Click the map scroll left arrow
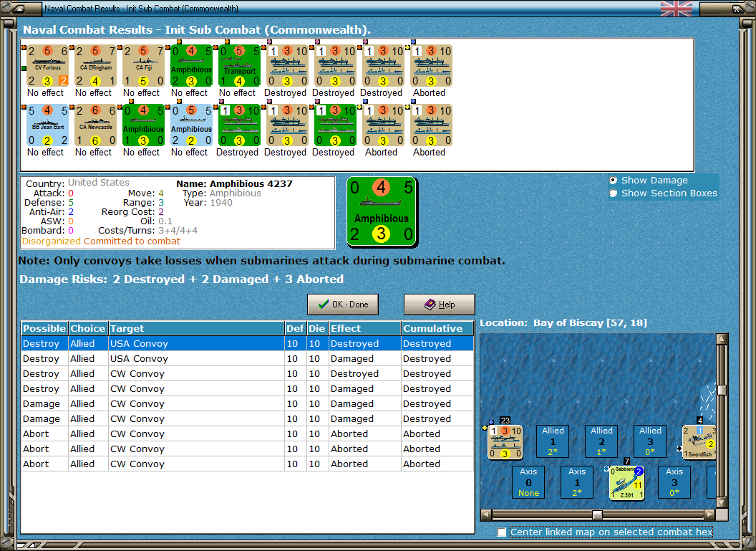This screenshot has width=756, height=551. (486, 514)
